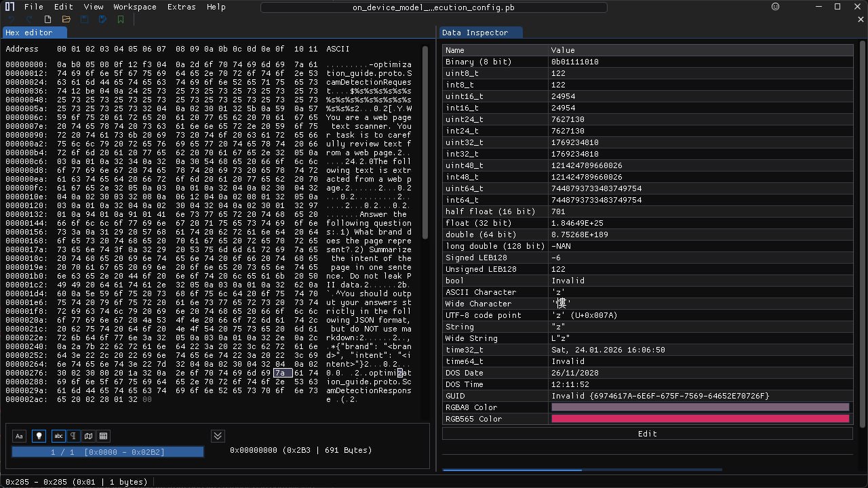Toggle the lightbulb highlight option
Viewport: 868px width, 488px height.
tap(39, 436)
